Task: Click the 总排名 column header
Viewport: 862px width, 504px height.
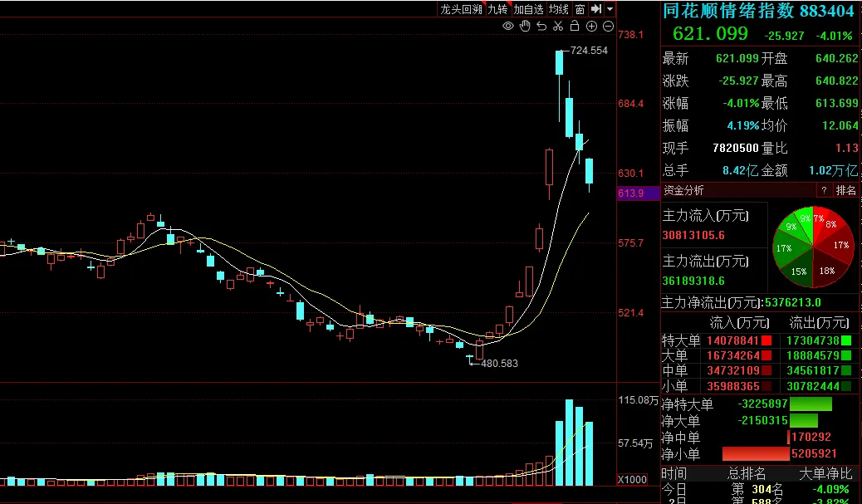Action: pyautogui.click(x=746, y=473)
